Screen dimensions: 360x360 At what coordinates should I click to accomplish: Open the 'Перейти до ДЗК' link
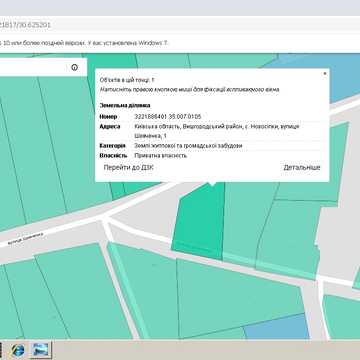(x=128, y=168)
